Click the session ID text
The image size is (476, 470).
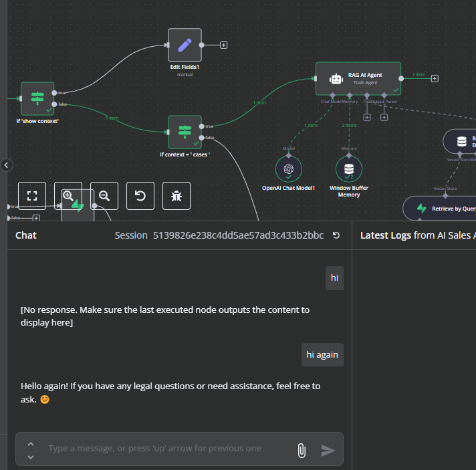click(238, 235)
